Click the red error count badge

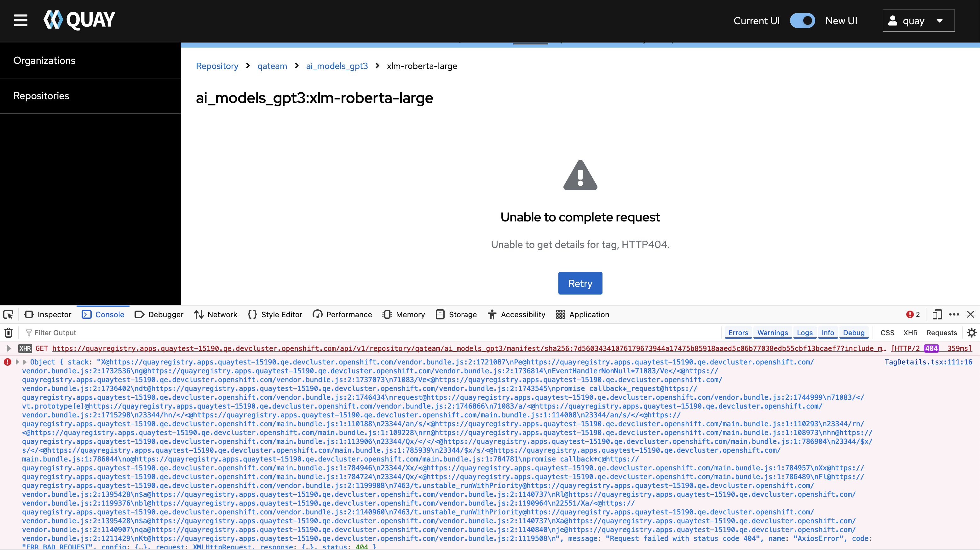click(913, 315)
